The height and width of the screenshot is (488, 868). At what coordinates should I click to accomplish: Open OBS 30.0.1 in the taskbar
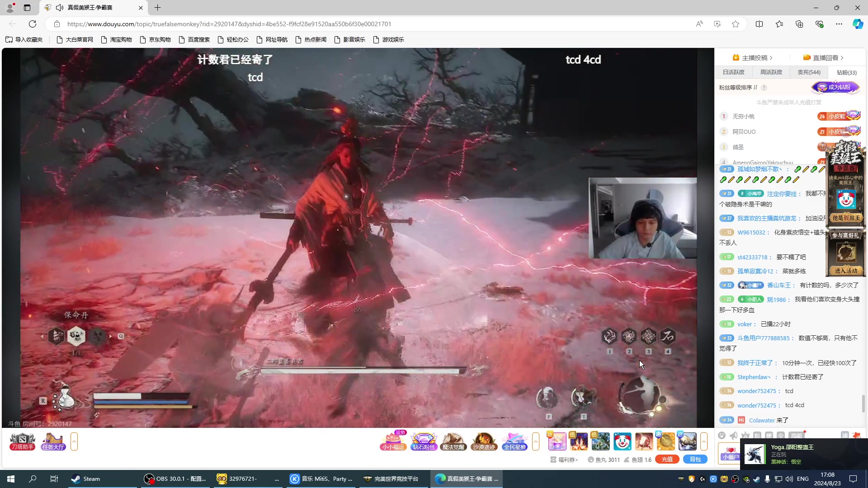click(176, 479)
